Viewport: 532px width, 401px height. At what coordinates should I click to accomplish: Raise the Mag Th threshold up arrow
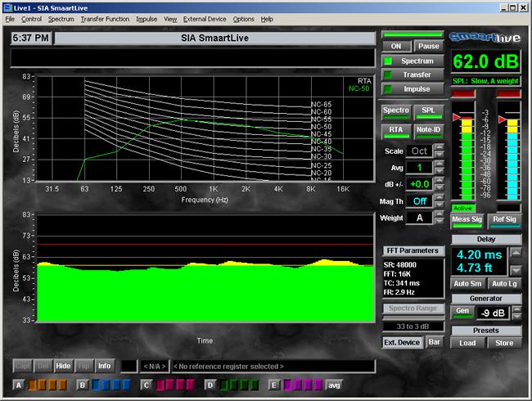439,197
